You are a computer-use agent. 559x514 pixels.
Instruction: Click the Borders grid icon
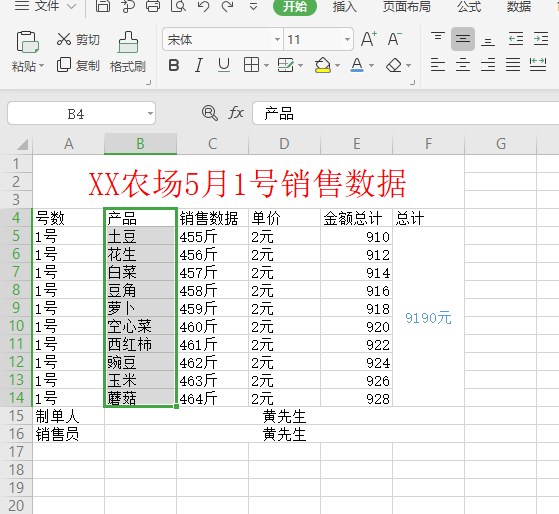pyautogui.click(x=251, y=65)
